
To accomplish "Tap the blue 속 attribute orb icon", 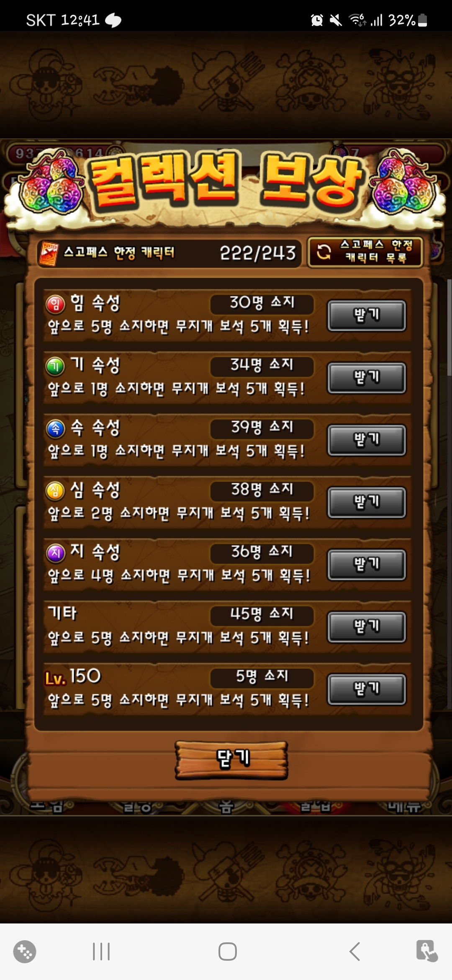I will pos(55,428).
